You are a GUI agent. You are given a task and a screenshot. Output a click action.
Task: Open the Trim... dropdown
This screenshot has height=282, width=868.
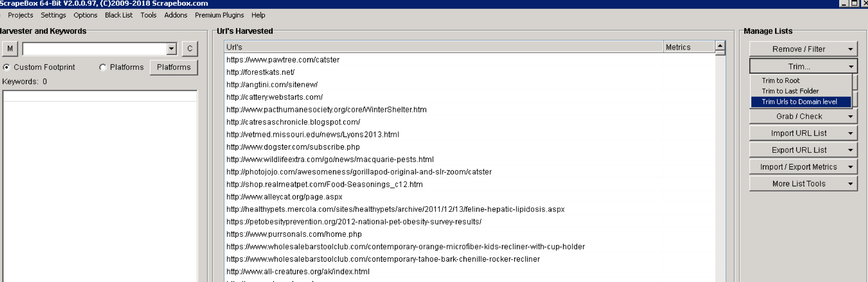pos(803,67)
